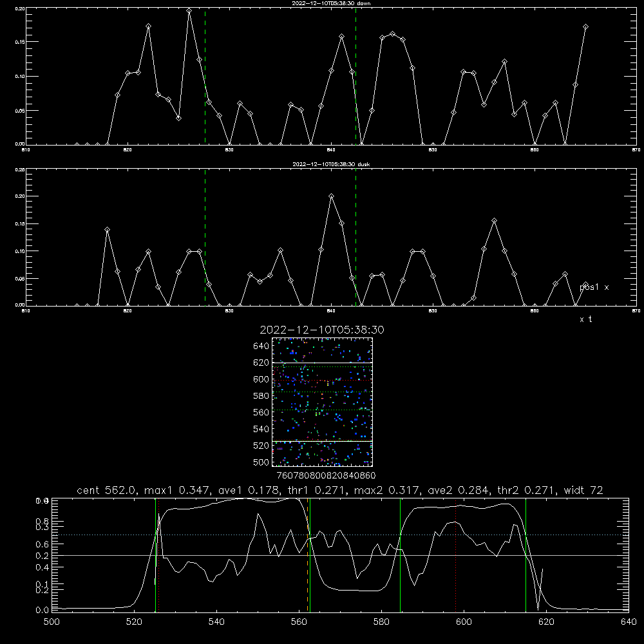This screenshot has height=644, width=644.
Task: Click the red dotted horizontal line in pixel map
Action: pos(322,381)
